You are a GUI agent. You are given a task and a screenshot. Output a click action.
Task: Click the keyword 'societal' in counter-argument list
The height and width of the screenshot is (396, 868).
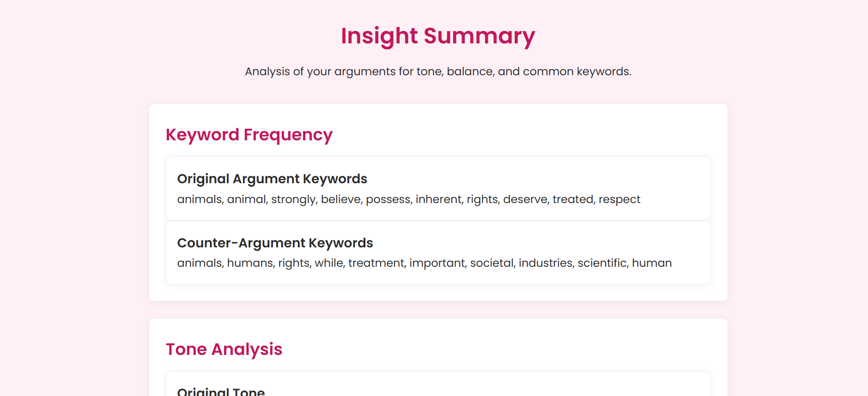[491, 263]
